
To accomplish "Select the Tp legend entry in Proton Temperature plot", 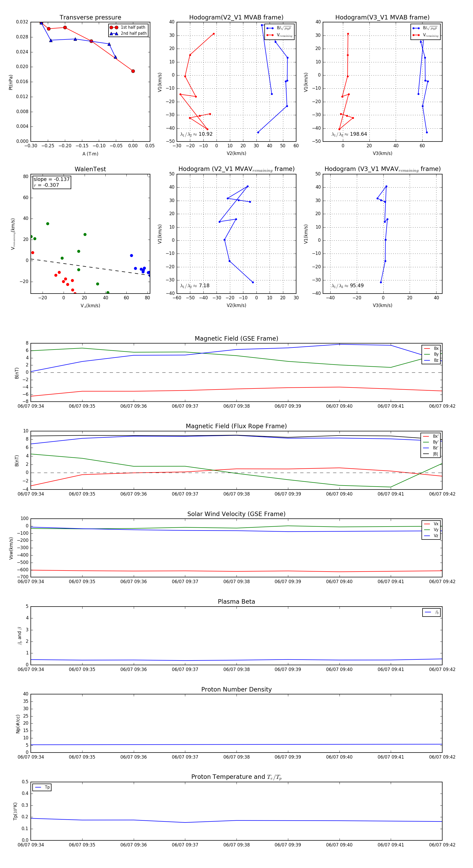I will pos(42,788).
